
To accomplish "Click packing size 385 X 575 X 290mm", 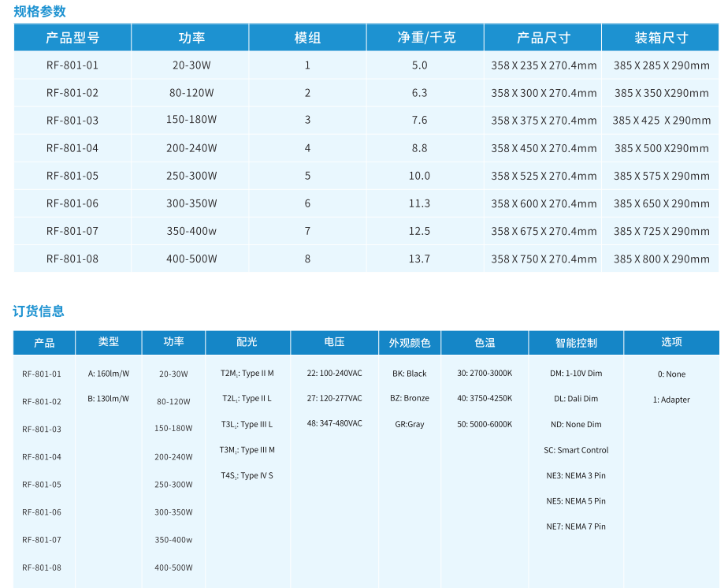I will 662,176.
